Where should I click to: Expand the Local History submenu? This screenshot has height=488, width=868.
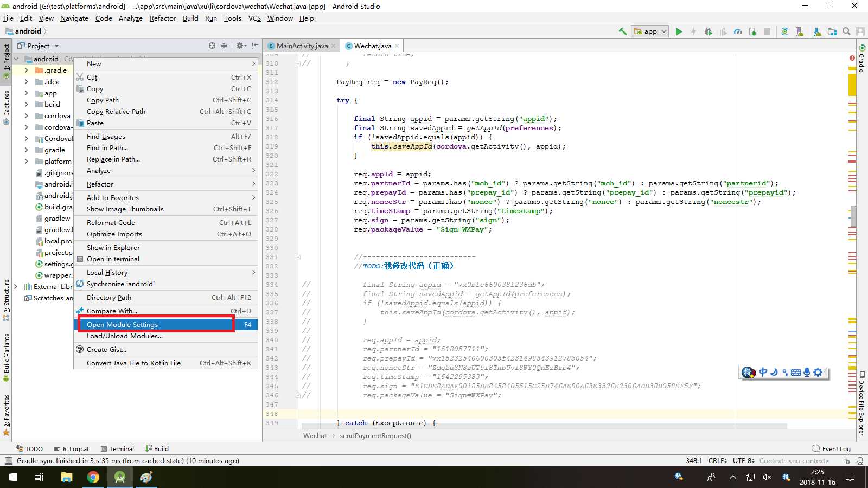coord(165,272)
